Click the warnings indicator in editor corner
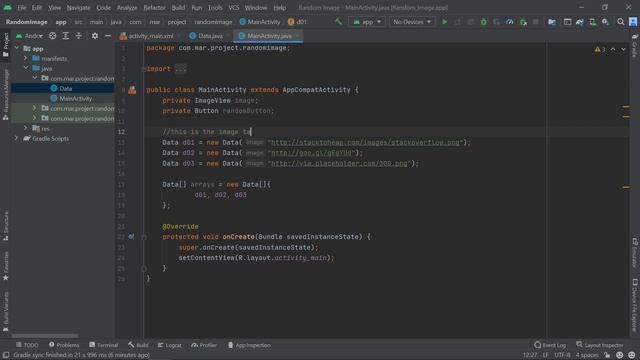640x360 pixels. pyautogui.click(x=600, y=49)
